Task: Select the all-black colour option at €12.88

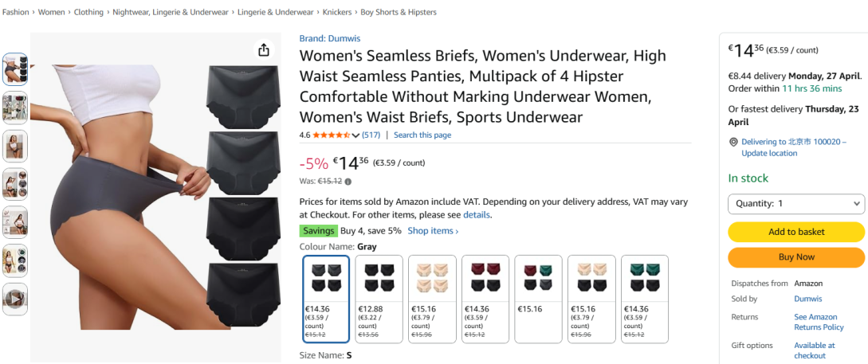Action: 379,299
